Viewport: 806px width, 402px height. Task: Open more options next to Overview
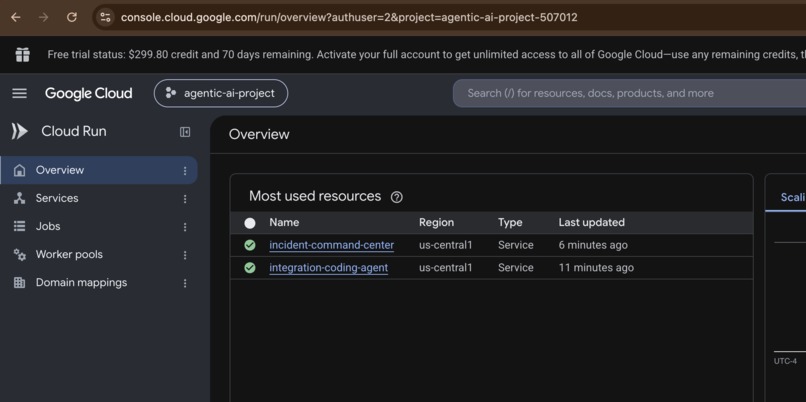click(185, 171)
